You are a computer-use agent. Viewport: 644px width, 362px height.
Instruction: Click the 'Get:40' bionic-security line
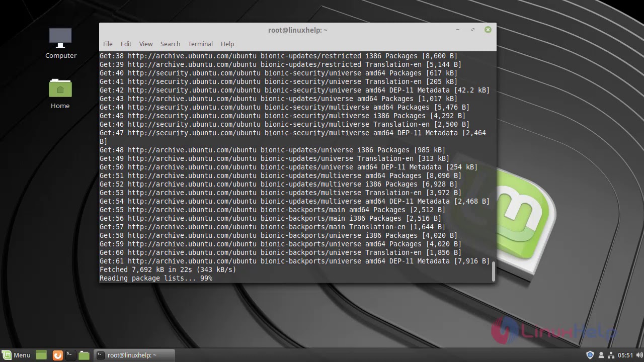(x=278, y=73)
